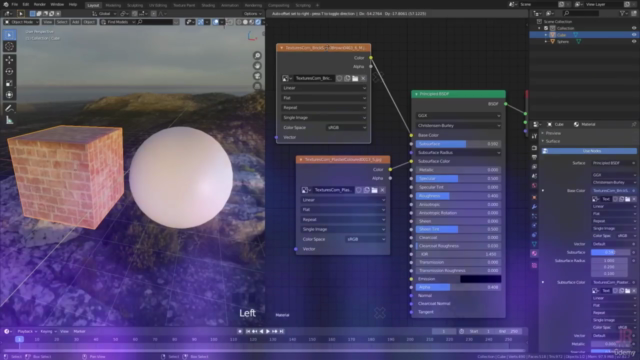This screenshot has height=360, width=640.
Task: Activate the Scale tool
Action: pos(9,83)
